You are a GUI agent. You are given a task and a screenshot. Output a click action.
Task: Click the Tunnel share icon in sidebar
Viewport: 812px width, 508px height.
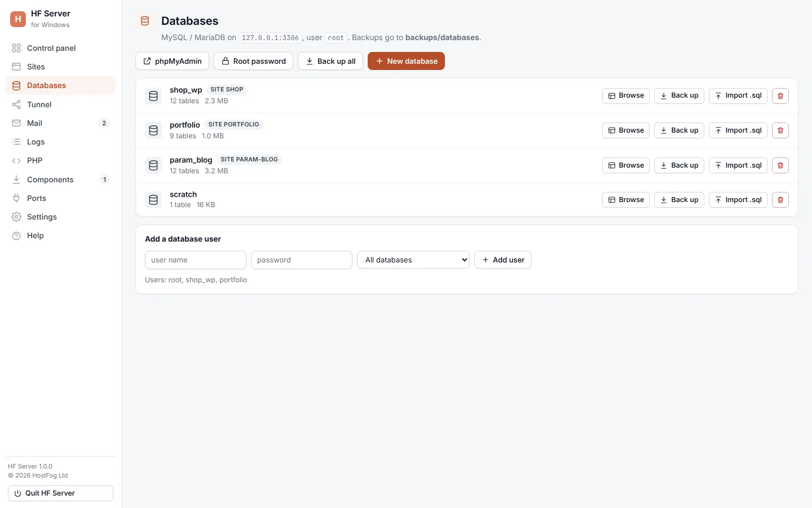tap(16, 104)
